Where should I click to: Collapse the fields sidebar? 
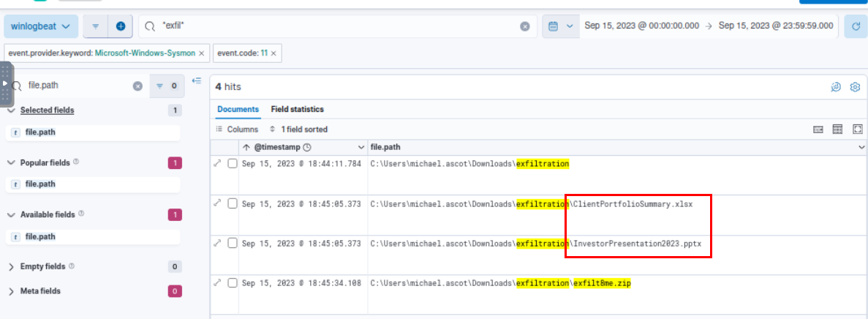[x=197, y=81]
